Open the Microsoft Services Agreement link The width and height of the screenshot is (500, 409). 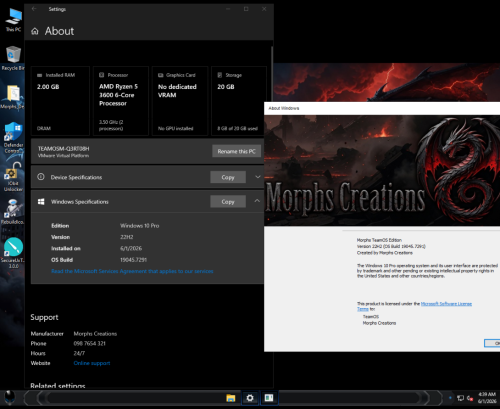point(132,271)
